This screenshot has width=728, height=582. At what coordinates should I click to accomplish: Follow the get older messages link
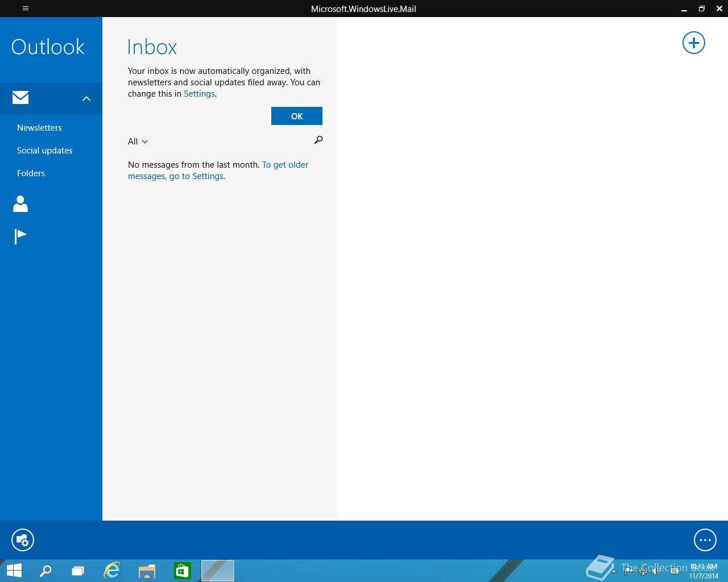pyautogui.click(x=218, y=171)
